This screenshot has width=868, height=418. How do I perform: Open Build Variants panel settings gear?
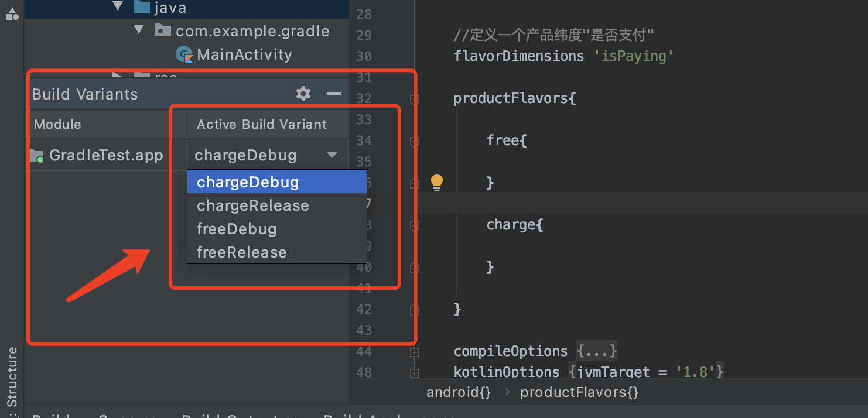point(303,94)
